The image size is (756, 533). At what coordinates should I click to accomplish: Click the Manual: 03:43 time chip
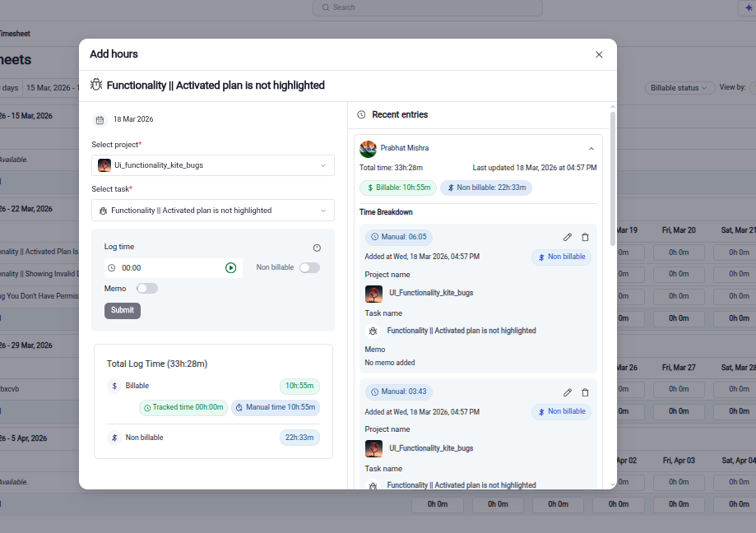click(x=399, y=392)
